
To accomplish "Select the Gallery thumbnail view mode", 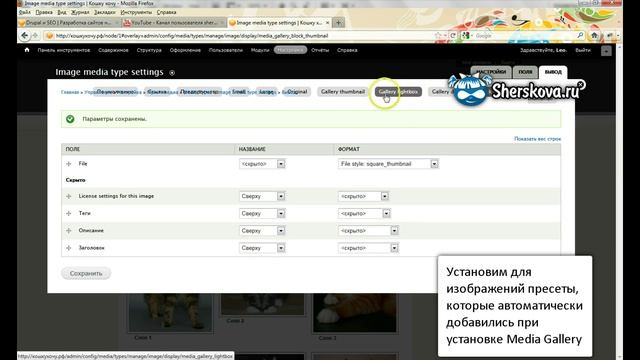I will 343,91.
